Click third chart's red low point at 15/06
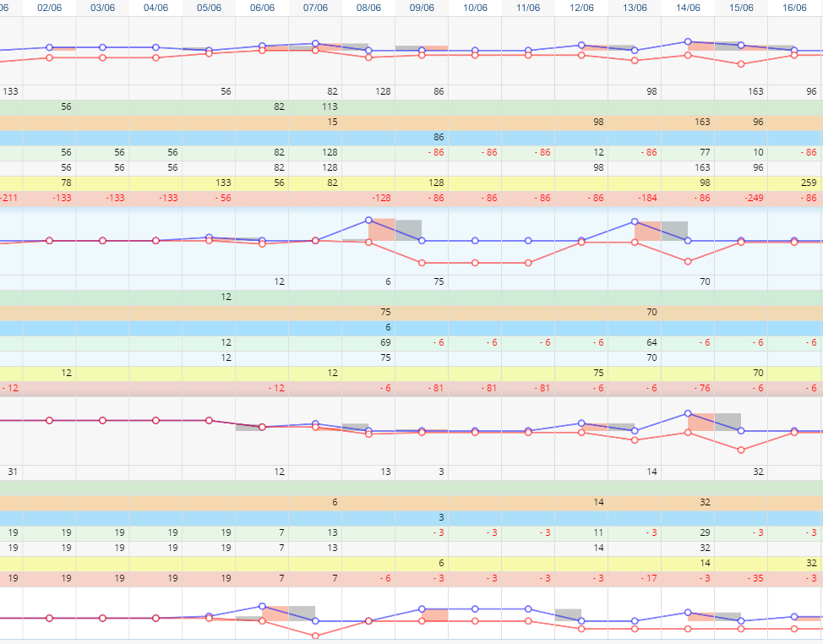 coord(741,450)
